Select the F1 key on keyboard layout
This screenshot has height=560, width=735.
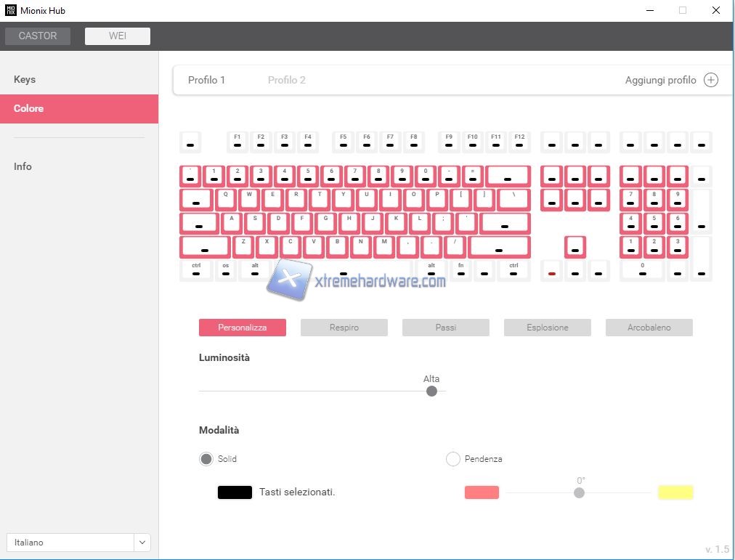coord(237,142)
